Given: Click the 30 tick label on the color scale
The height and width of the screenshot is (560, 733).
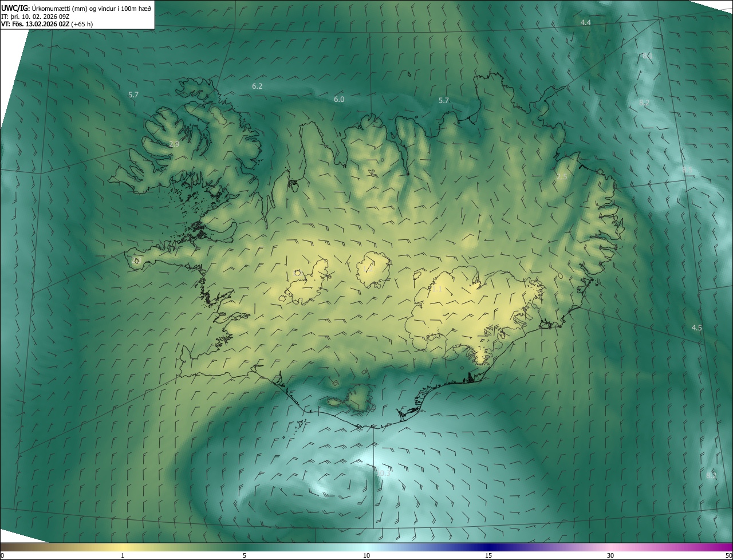Looking at the screenshot, I should [610, 556].
